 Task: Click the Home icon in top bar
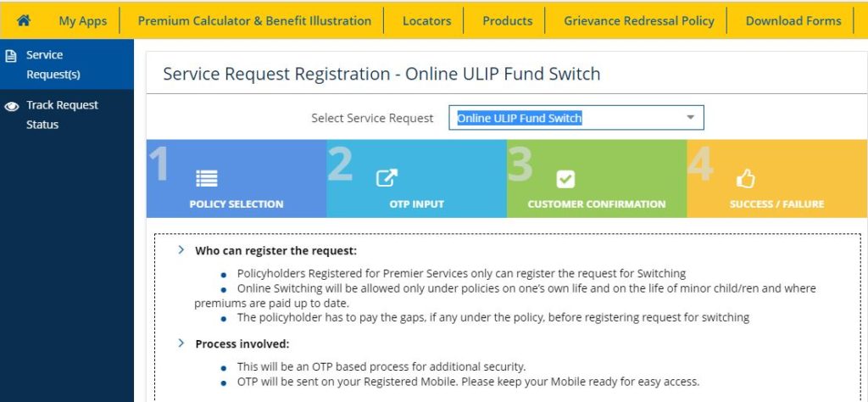pos(24,20)
